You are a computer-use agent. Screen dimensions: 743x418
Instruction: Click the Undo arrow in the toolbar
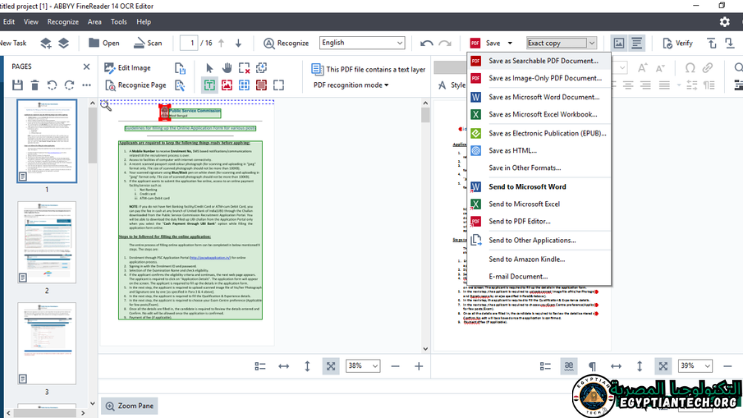point(428,43)
